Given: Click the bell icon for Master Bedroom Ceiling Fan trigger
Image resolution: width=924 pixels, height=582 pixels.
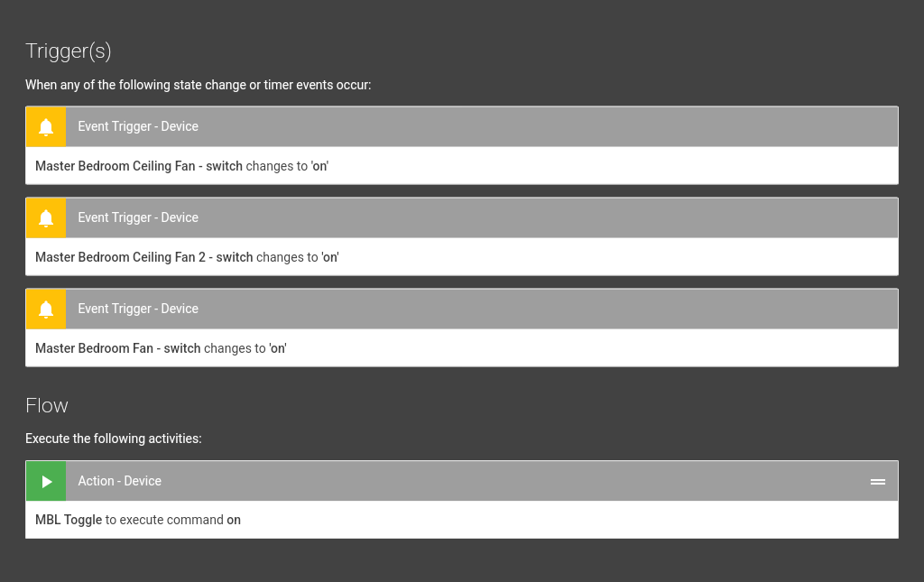Looking at the screenshot, I should [x=46, y=127].
